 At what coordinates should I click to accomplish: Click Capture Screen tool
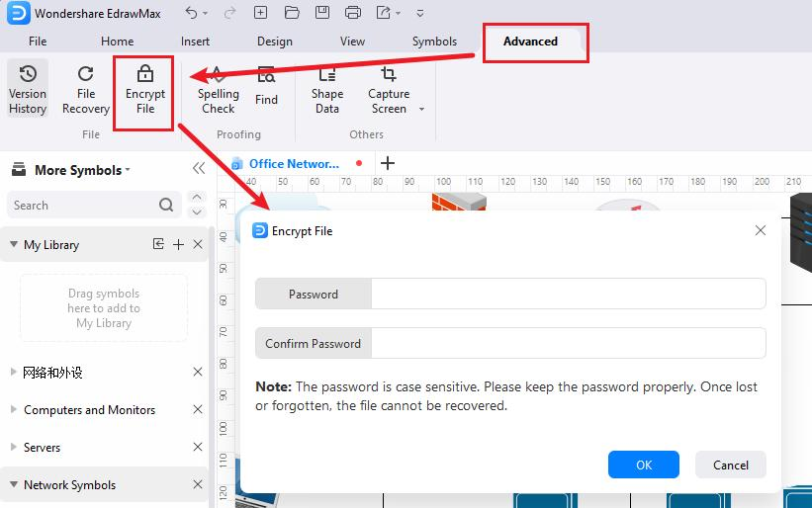click(389, 90)
